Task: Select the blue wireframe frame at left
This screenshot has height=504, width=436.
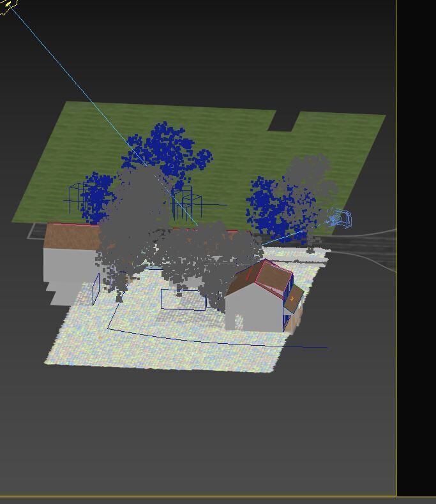Action: pyautogui.click(x=79, y=198)
